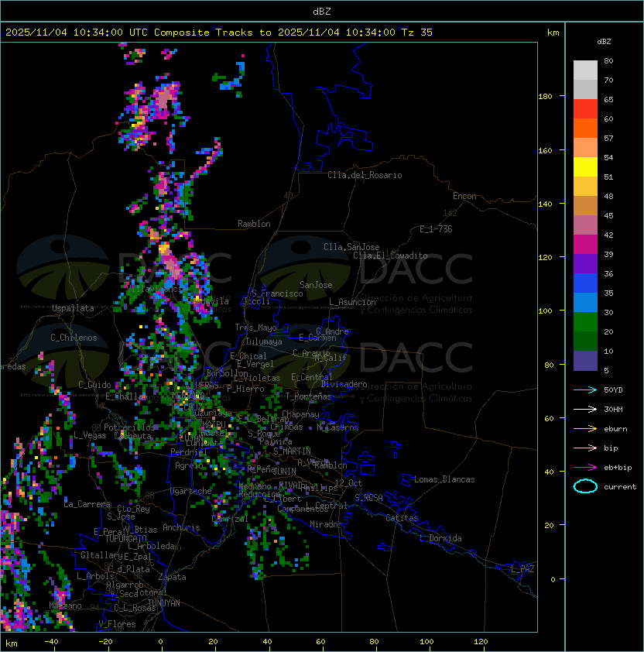
Task: Click the 'E_1-736' map label
Action: tap(436, 229)
